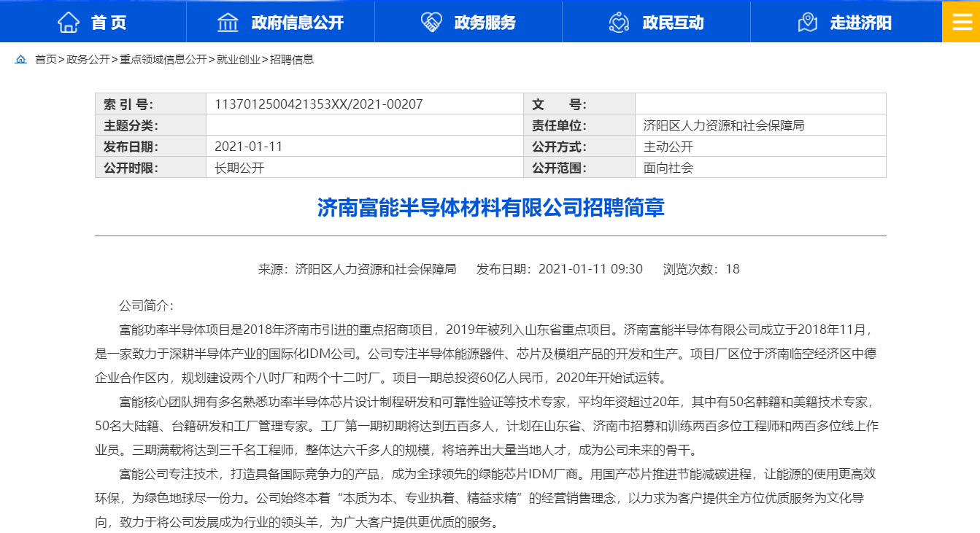Open the 招聘信息 breadcrumb link
This screenshot has height=533, width=980.
(x=292, y=60)
